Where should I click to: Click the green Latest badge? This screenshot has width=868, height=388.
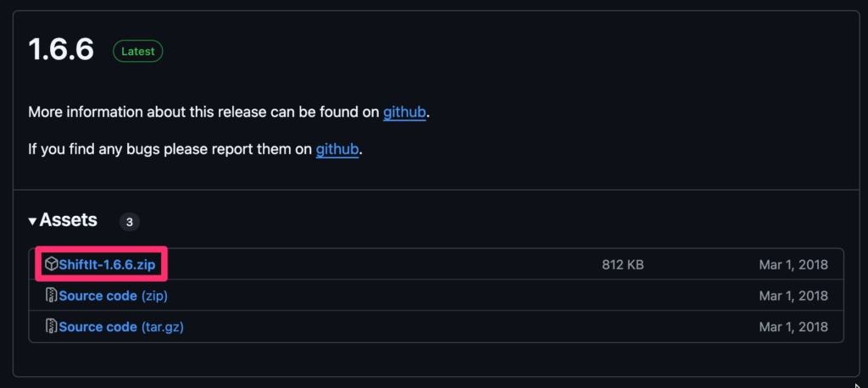pyautogui.click(x=137, y=52)
